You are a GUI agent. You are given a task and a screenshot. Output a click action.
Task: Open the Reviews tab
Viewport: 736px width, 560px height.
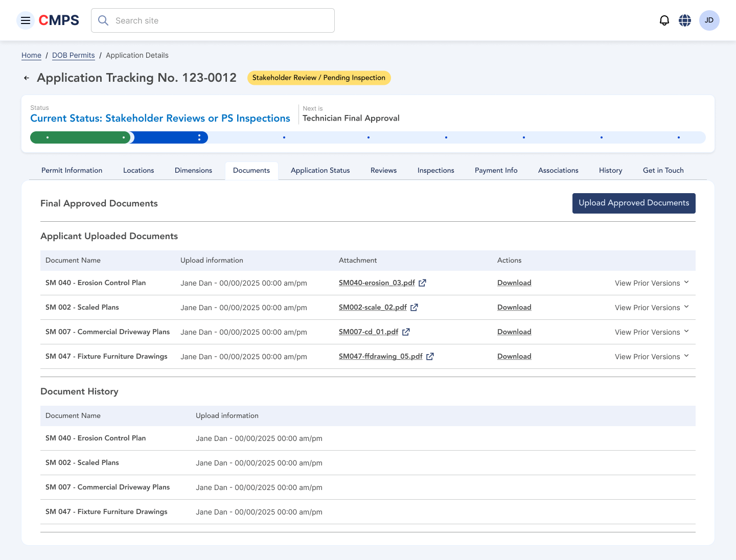point(383,171)
